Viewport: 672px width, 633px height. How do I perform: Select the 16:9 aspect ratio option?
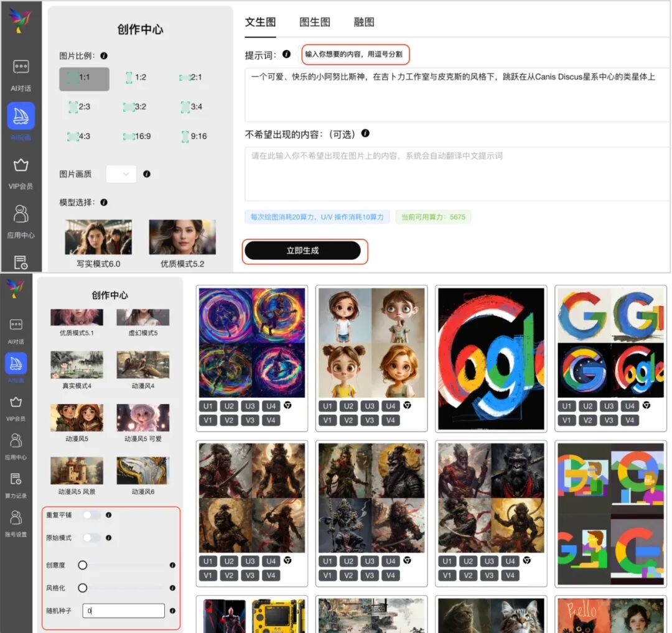click(138, 136)
